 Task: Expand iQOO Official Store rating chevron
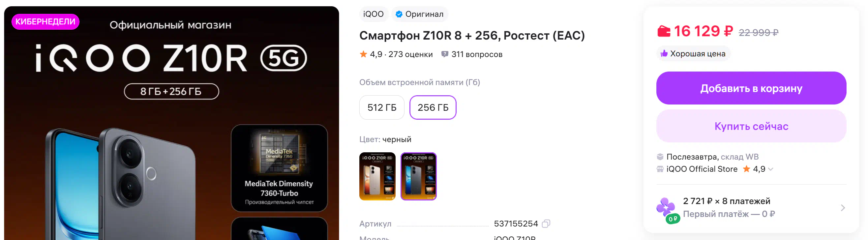(770, 169)
